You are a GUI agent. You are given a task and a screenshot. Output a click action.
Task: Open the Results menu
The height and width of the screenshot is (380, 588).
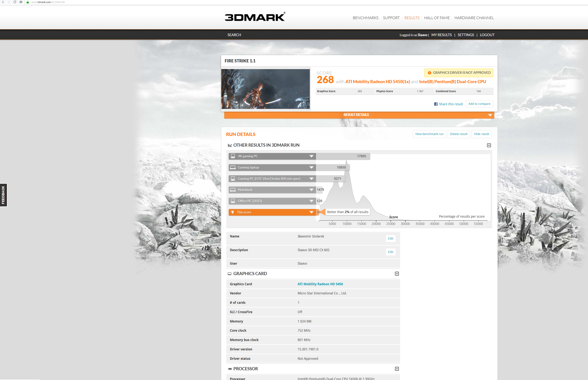point(412,18)
